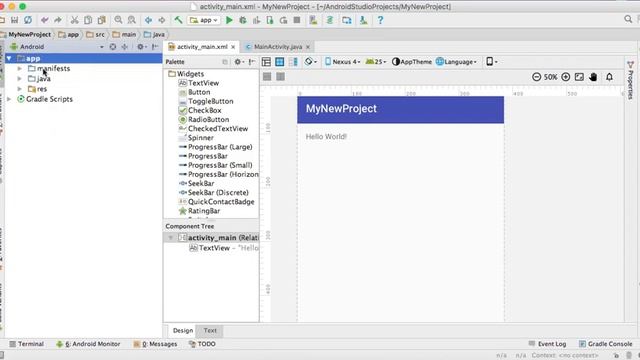Show design view mode icon
Image resolution: width=640 pixels, height=360 pixels.
(266, 62)
